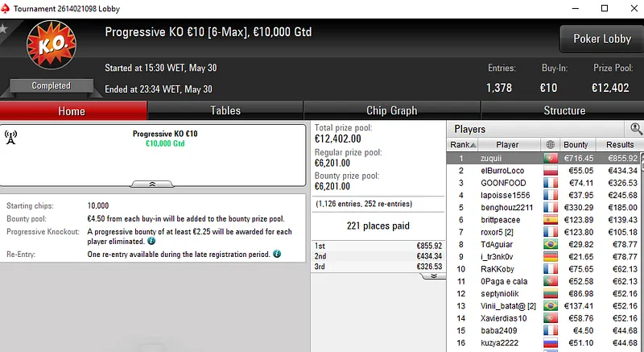Click Spain flag beside brittpeacee
644x352 pixels.
point(551,220)
